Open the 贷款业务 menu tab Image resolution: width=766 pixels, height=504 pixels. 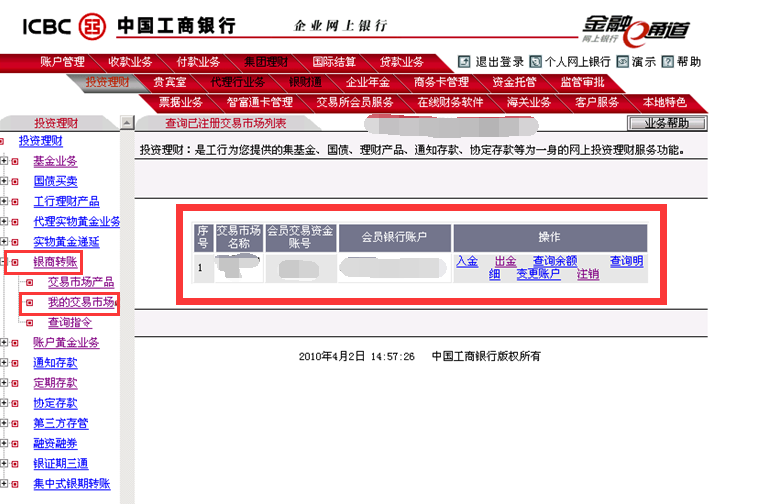tap(402, 62)
